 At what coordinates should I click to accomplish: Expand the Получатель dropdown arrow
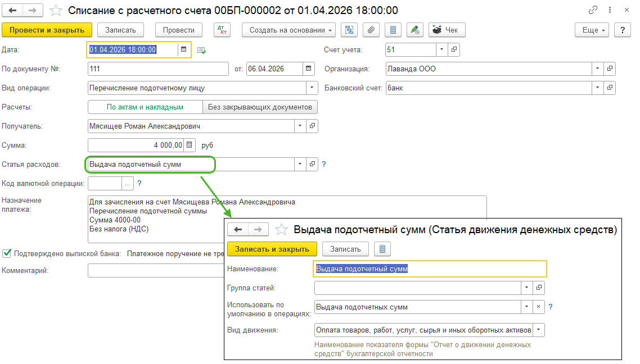click(x=300, y=126)
